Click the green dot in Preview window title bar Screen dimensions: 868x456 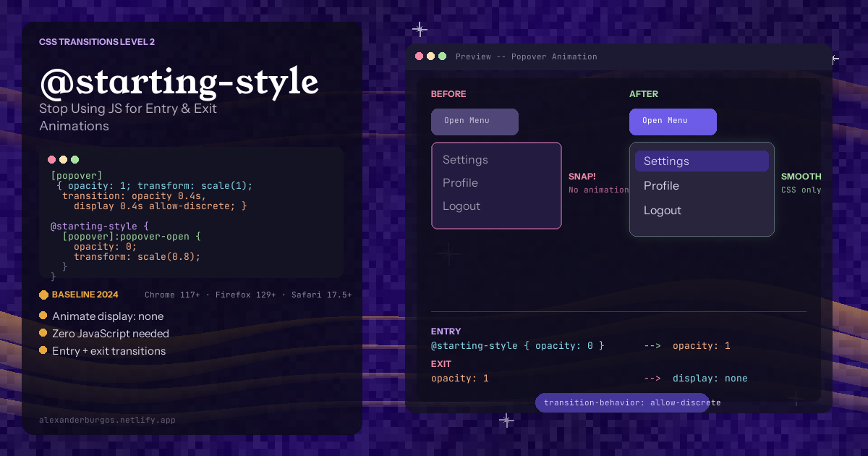point(443,56)
